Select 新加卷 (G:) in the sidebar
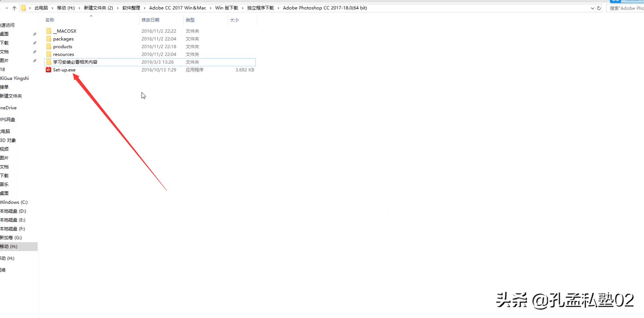 pyautogui.click(x=11, y=238)
